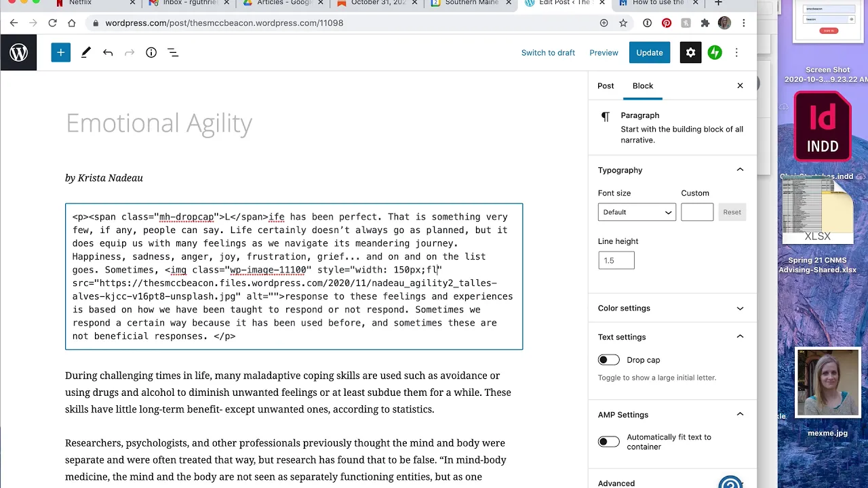Select the Block sidebar tab

coord(643,85)
